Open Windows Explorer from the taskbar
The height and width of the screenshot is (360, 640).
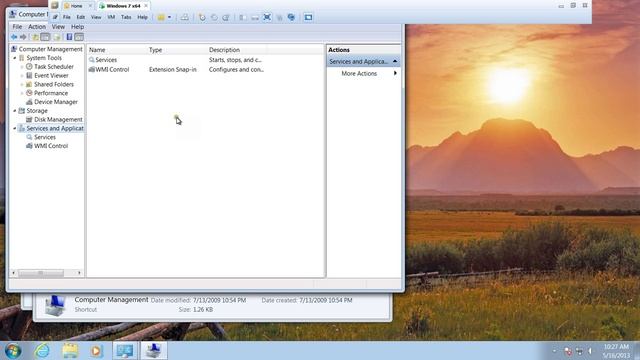(x=70, y=351)
